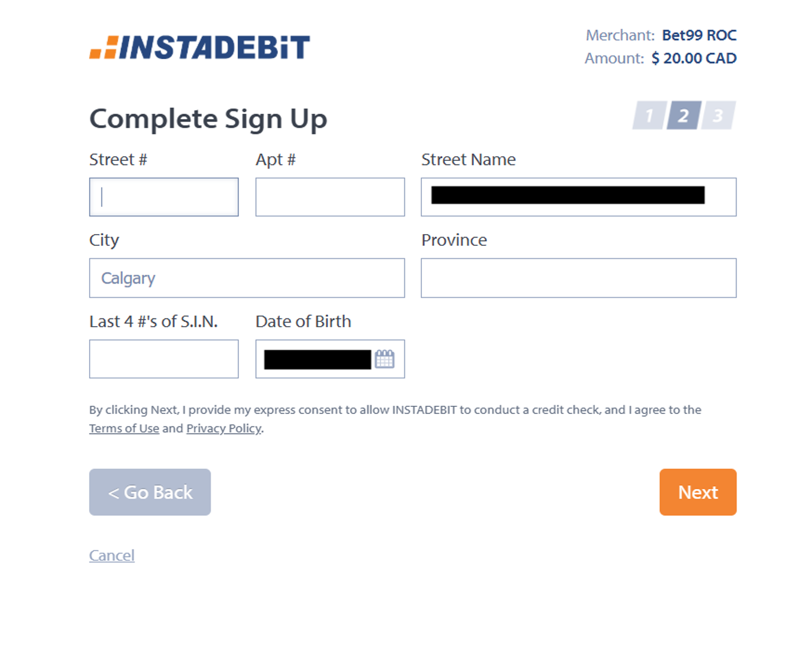This screenshot has height=651, width=812.
Task: Jump to step 3 indicator
Action: pos(718,116)
